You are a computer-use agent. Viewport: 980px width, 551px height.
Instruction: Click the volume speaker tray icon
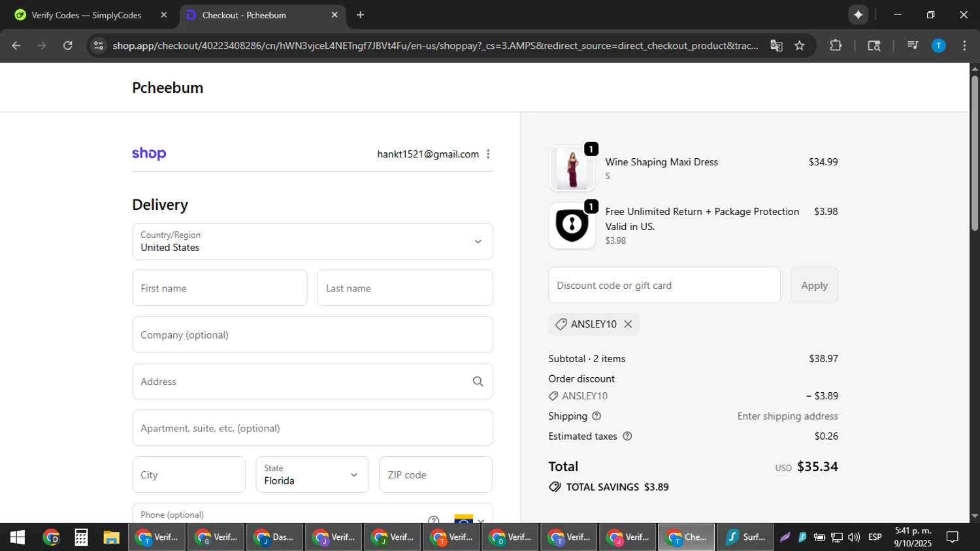854,537
